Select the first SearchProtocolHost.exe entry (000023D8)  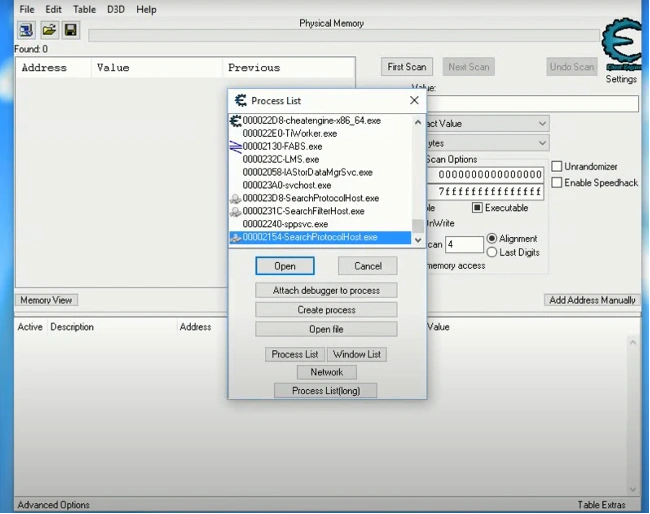[x=310, y=198]
